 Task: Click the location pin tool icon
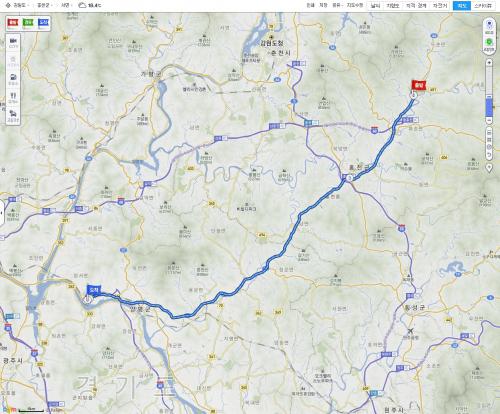pos(489,168)
